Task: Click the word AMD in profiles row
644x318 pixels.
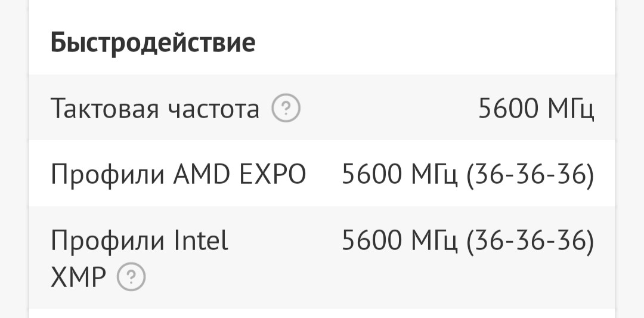Action: [202, 174]
